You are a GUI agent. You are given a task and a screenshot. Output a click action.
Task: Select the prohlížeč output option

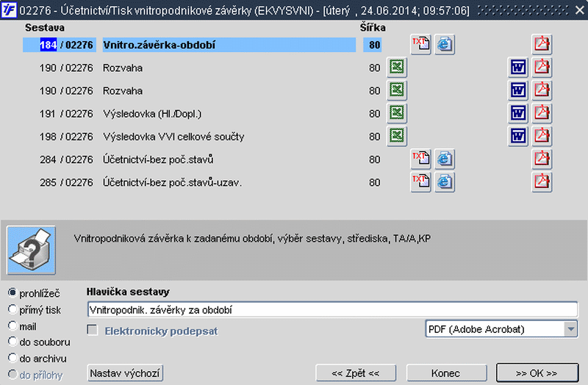point(12,292)
